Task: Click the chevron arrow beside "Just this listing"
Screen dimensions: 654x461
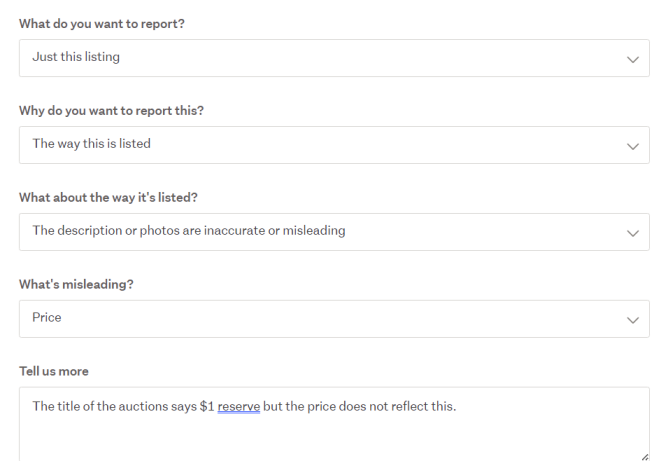Action: (x=631, y=59)
